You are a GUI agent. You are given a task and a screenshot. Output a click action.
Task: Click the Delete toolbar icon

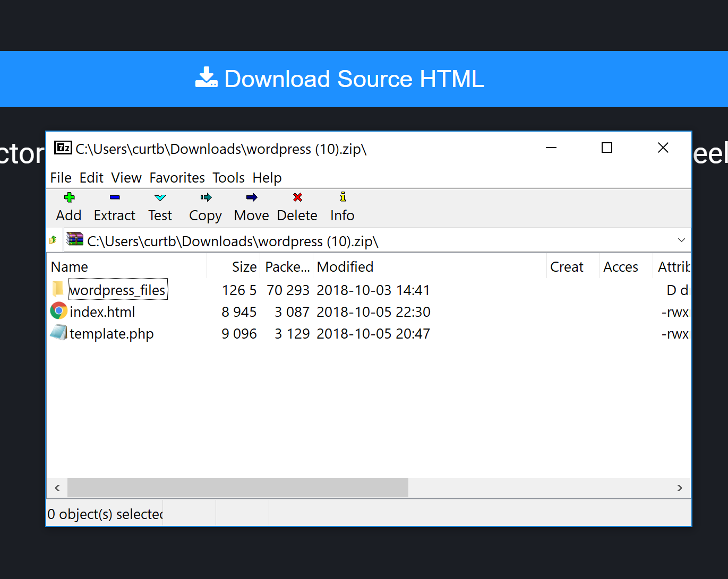tap(297, 197)
